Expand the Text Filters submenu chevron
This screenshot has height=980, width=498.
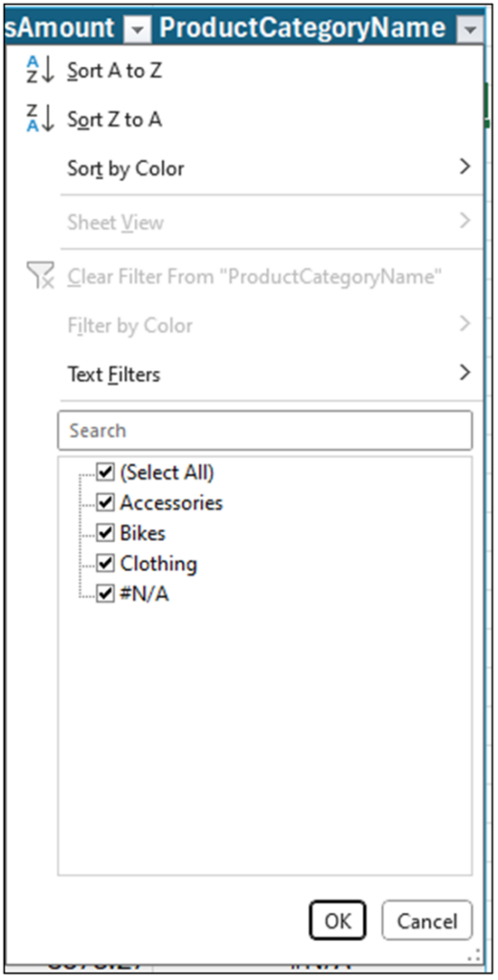pos(464,373)
